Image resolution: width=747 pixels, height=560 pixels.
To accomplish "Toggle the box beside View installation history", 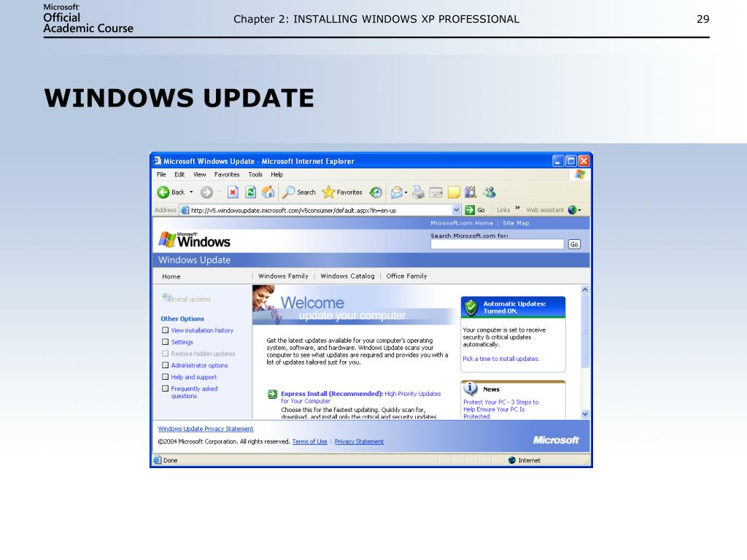I will pyautogui.click(x=165, y=330).
